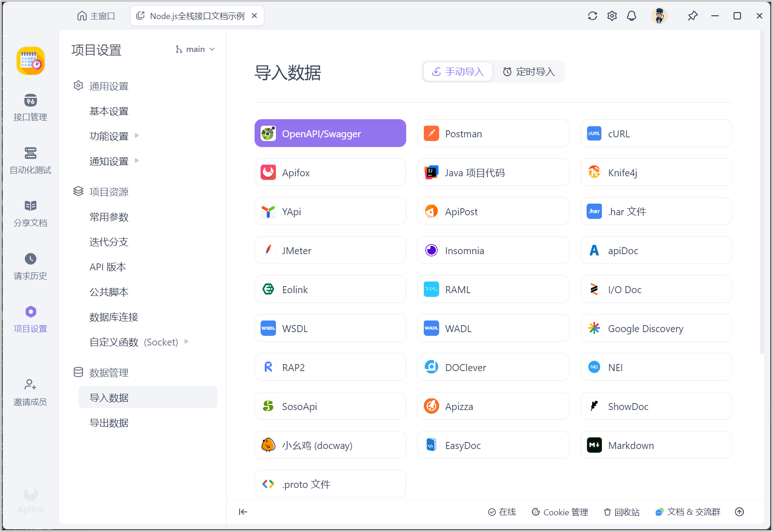This screenshot has height=532, width=773.
Task: Click the project calendar logo icon
Action: coord(31,61)
